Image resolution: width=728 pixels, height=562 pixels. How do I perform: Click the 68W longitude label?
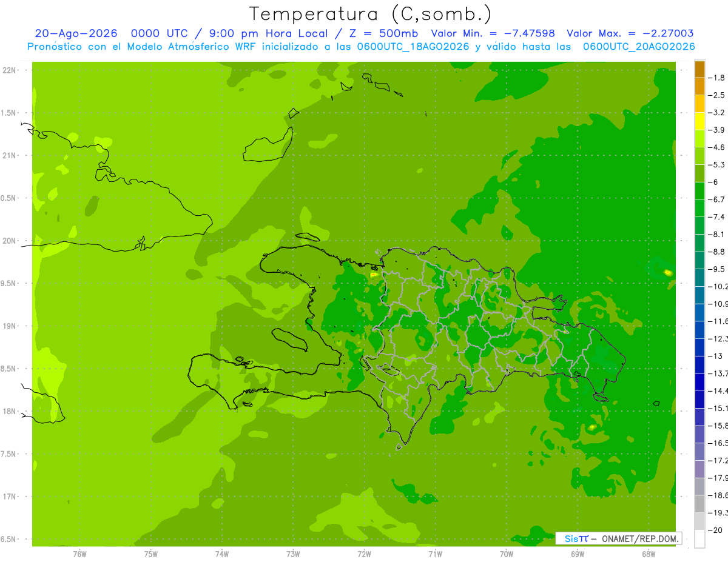coord(649,553)
